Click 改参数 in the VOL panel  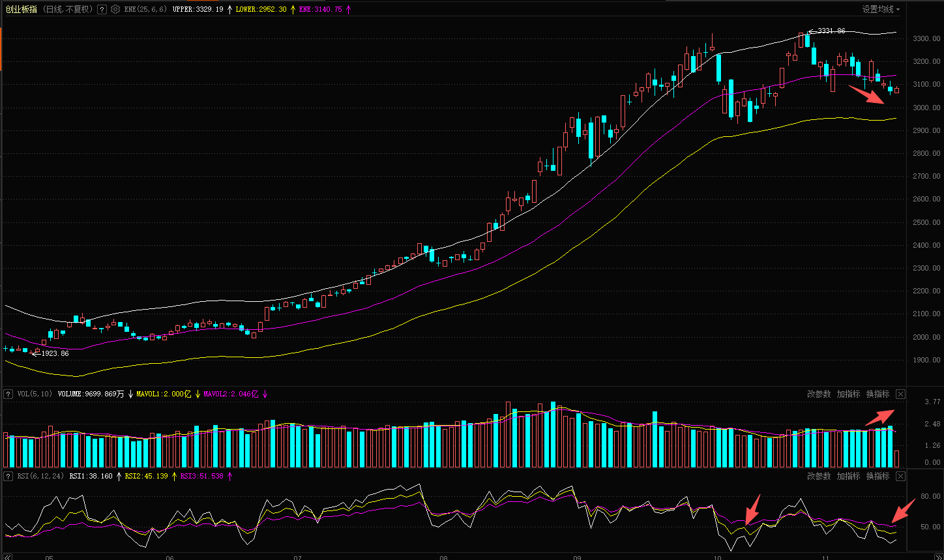(819, 394)
